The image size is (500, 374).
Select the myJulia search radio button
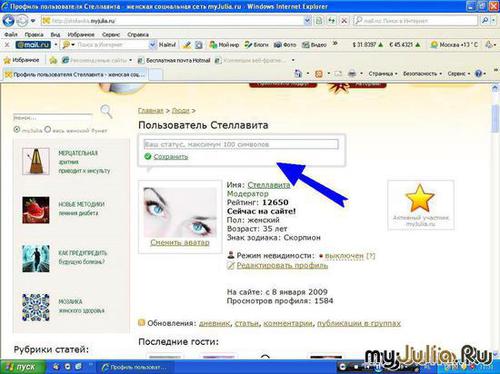click(17, 129)
